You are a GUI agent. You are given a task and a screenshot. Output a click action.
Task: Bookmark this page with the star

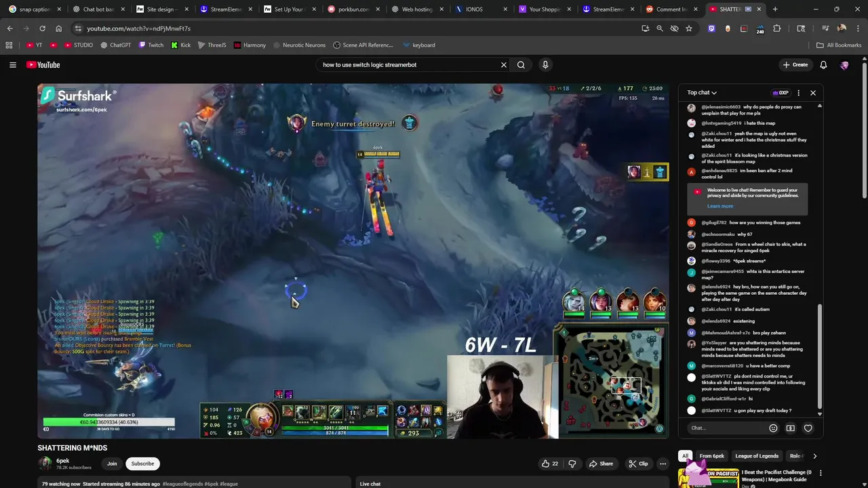pyautogui.click(x=689, y=28)
